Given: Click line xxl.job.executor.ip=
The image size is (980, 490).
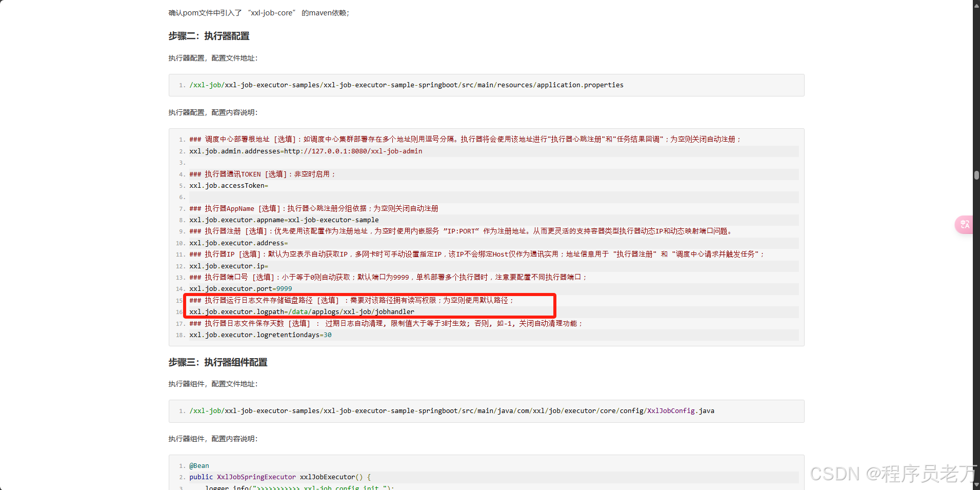Looking at the screenshot, I should [229, 266].
